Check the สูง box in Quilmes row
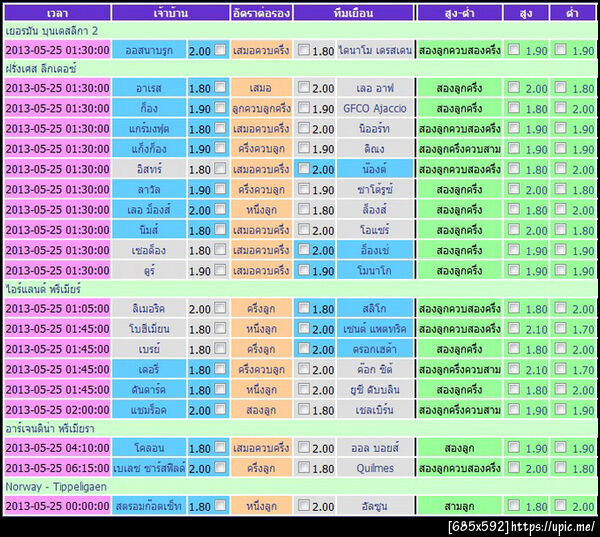This screenshot has height=537, width=600. (514, 467)
